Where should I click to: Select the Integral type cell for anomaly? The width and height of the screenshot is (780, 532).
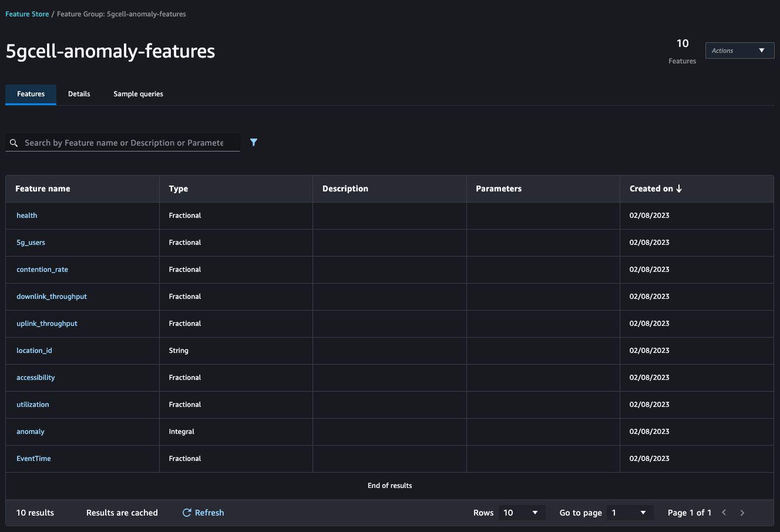pos(236,432)
